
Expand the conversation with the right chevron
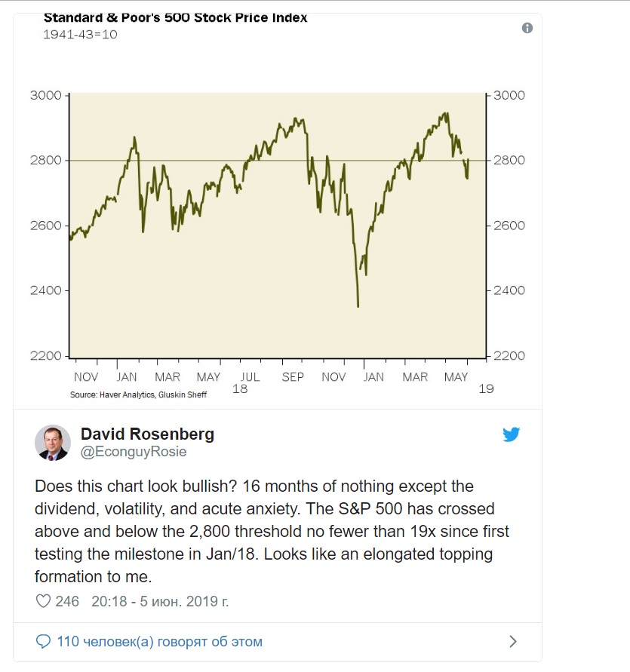coord(513,642)
